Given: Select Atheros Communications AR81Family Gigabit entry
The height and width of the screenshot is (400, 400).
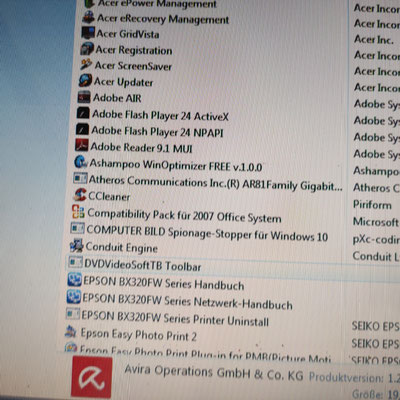Looking at the screenshot, I should click(215, 183).
